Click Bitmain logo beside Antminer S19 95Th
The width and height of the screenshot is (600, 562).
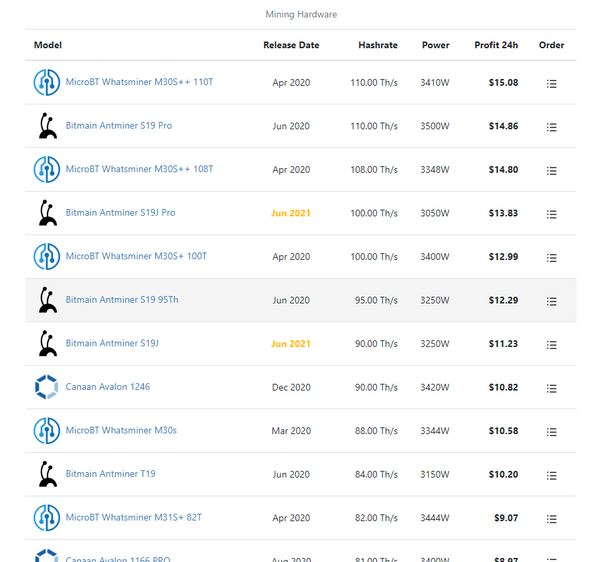48,300
